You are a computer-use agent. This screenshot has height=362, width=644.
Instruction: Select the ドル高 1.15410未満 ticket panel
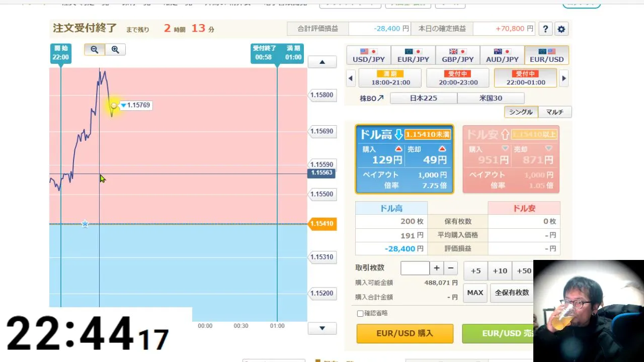coord(405,159)
